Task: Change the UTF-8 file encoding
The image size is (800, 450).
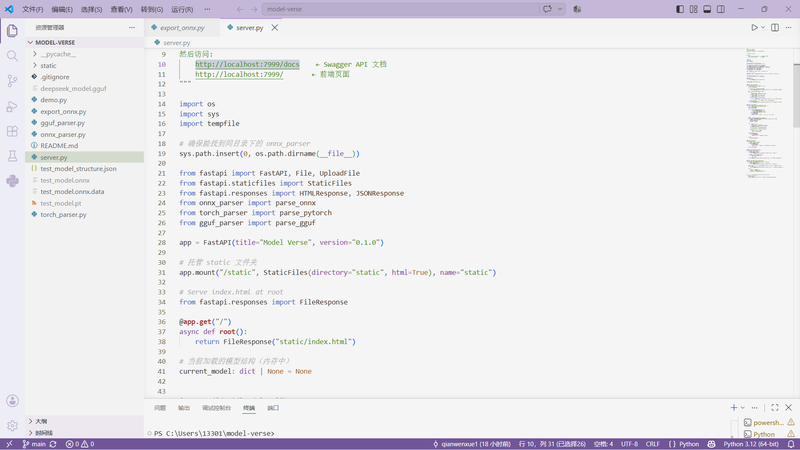Action: (629, 444)
